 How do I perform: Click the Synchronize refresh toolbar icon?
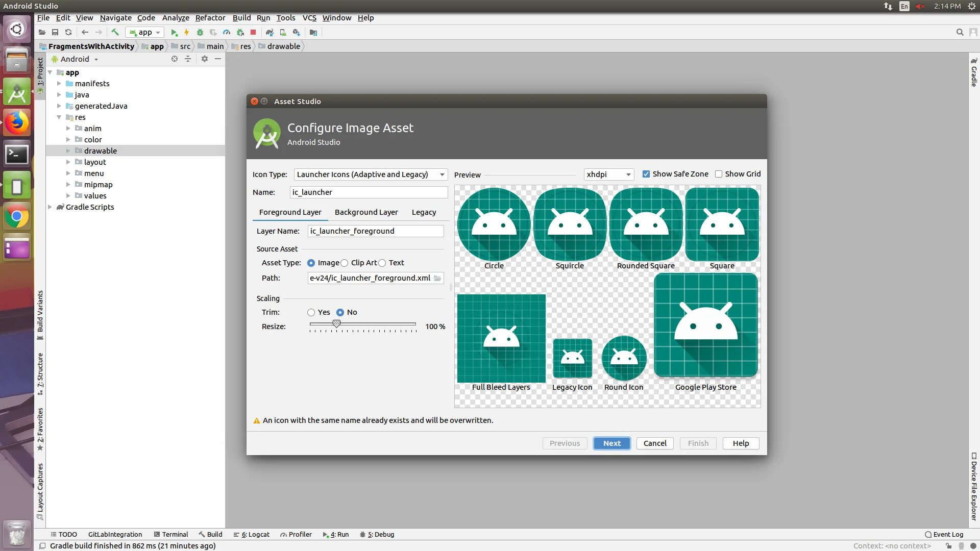68,32
